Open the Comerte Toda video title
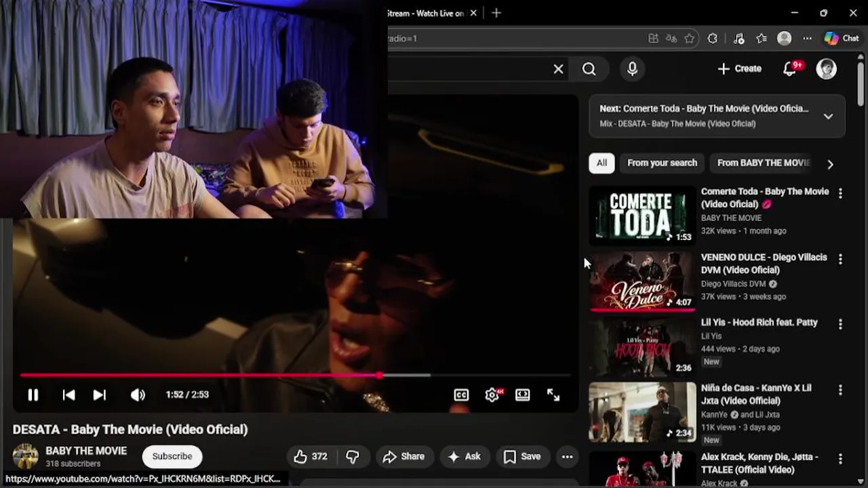Screen dimensions: 868x488 click(765, 198)
